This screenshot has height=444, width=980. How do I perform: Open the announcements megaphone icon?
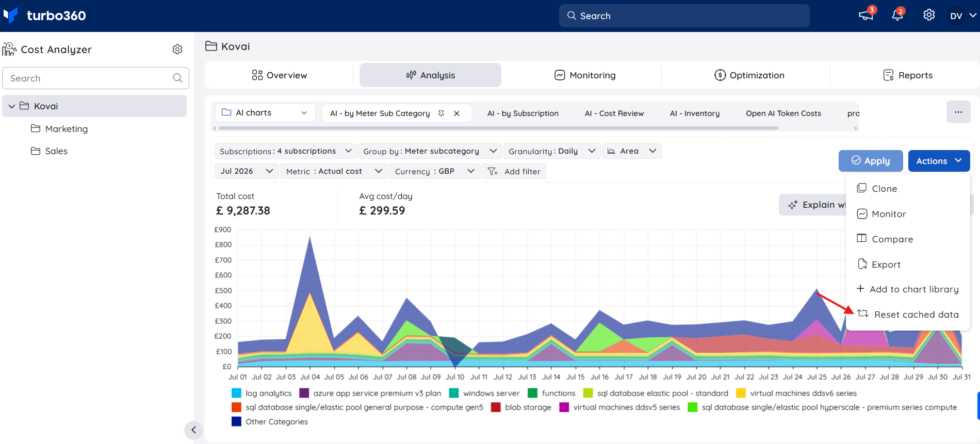tap(865, 15)
